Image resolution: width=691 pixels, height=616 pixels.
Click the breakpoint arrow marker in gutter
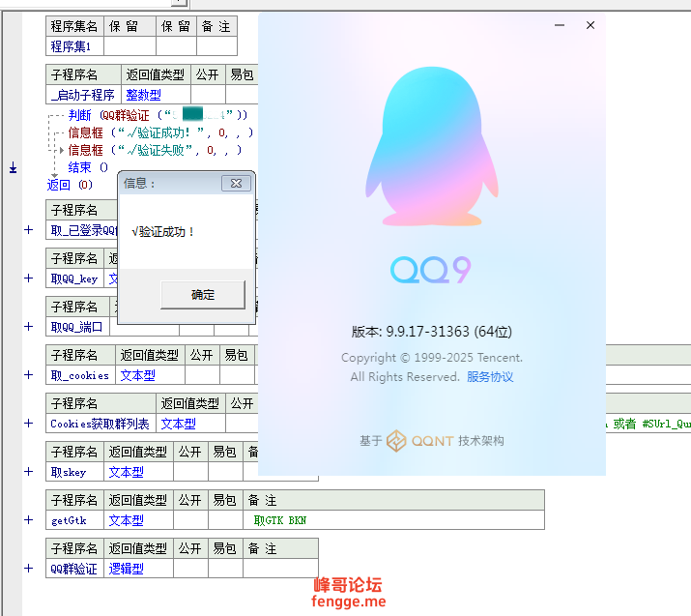[x=14, y=167]
